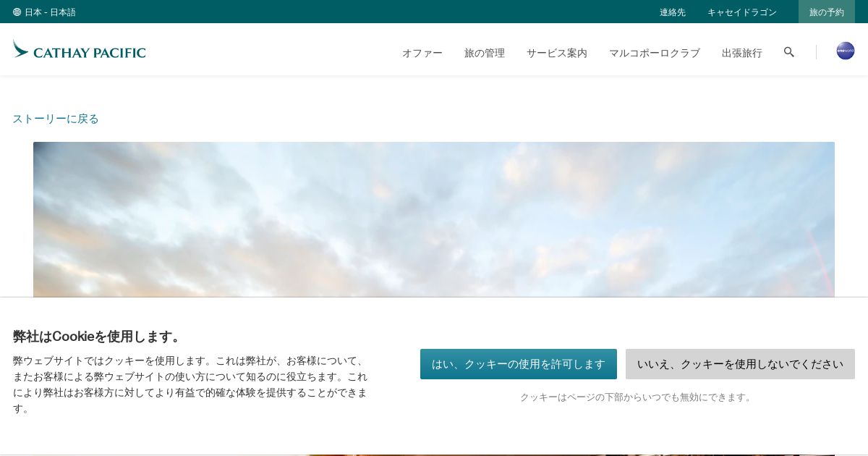
Task: Open the 出張旅行 menu
Action: coord(742,53)
